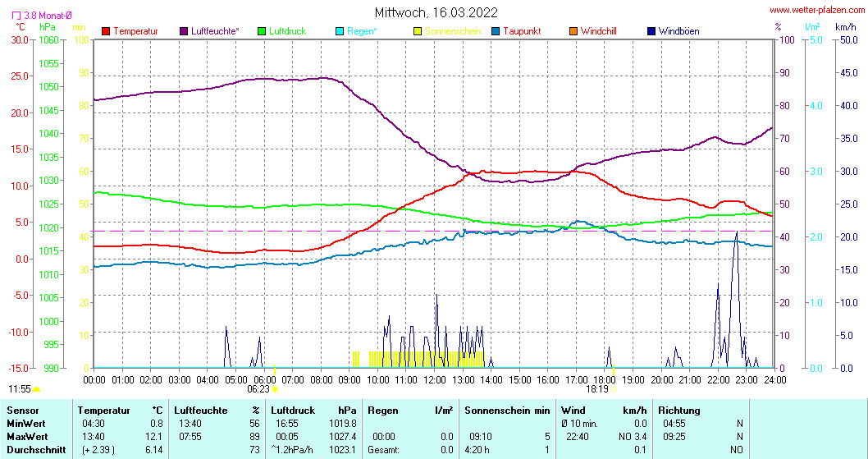
Task: Click the direction time 04:55
Action: point(674,424)
